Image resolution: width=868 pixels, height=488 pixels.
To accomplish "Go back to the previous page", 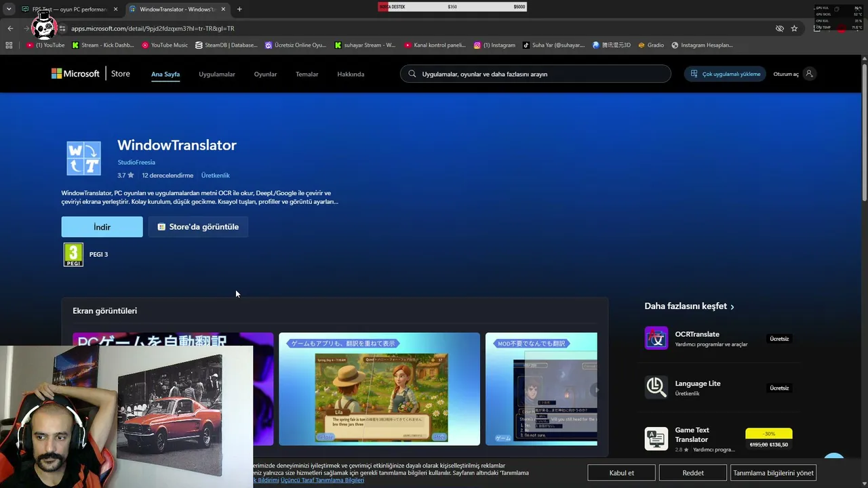I will pos(10,28).
